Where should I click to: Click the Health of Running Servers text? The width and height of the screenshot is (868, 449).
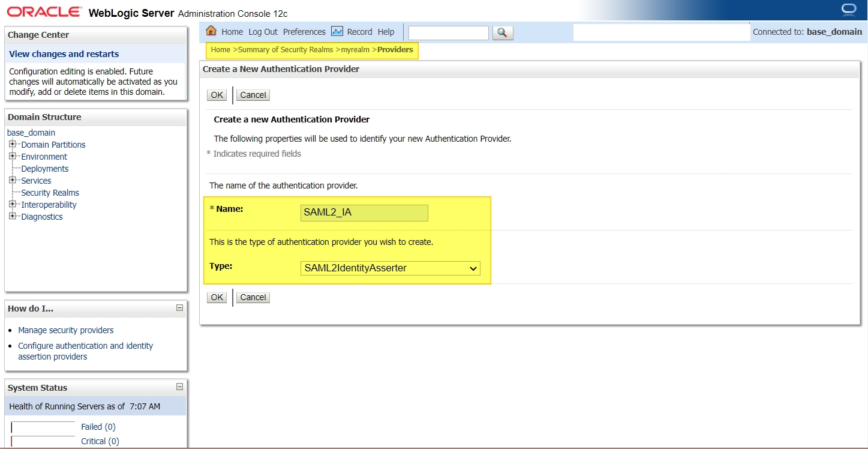pyautogui.click(x=85, y=406)
